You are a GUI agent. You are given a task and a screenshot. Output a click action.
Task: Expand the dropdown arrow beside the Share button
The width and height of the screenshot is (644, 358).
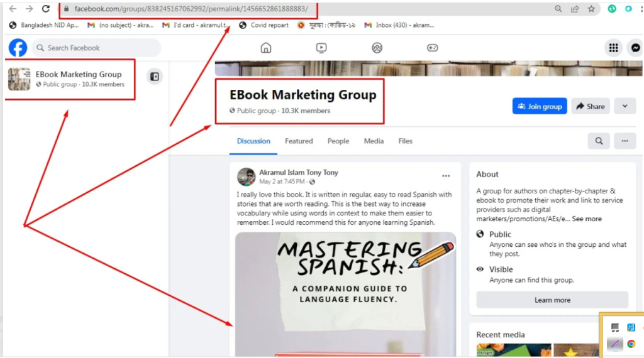(x=625, y=106)
